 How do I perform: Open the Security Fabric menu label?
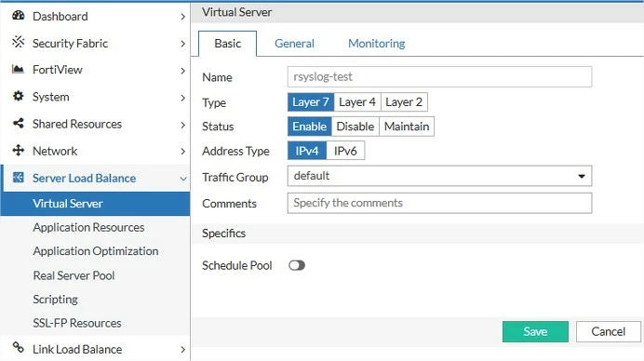pos(70,44)
